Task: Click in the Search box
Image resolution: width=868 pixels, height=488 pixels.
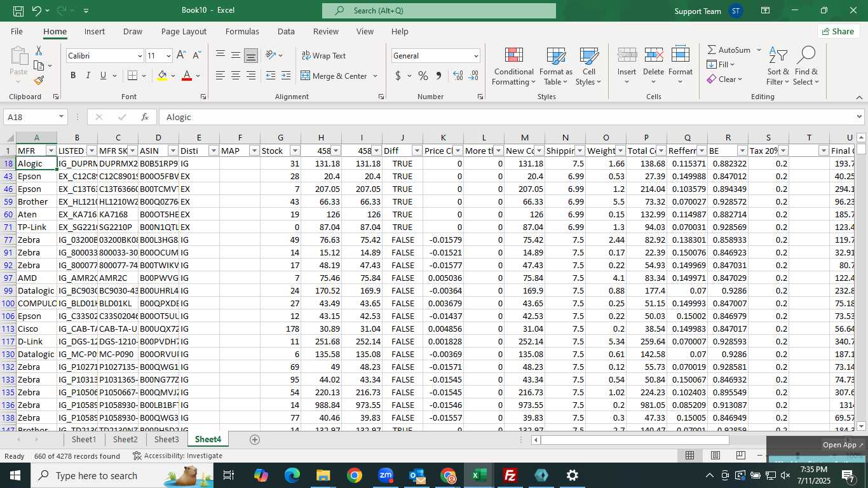Action: click(439, 11)
